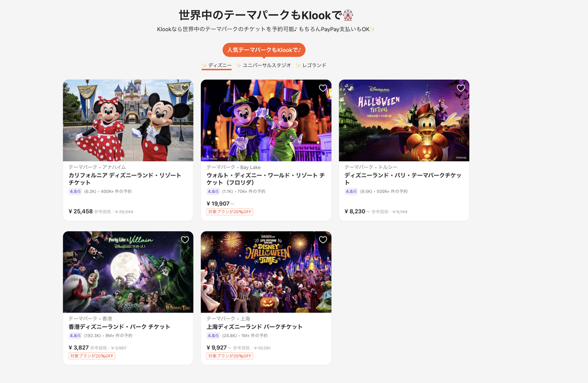Click 4.8/5 rating on Hong Kong Disneyland card
This screenshot has height=383, width=588.
click(x=75, y=336)
